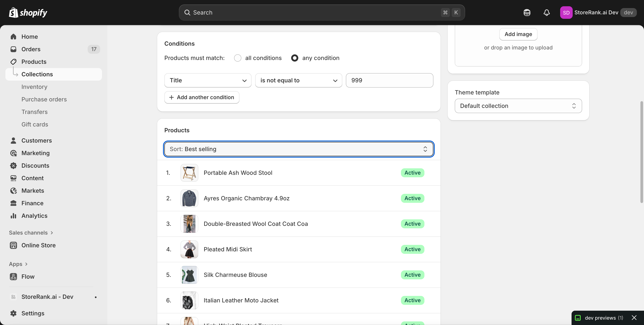The image size is (644, 325).
Task: Click the Analytics bar chart icon
Action: (x=13, y=216)
